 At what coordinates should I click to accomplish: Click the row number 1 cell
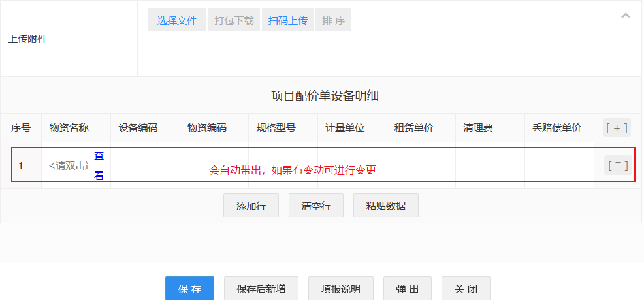click(21, 166)
